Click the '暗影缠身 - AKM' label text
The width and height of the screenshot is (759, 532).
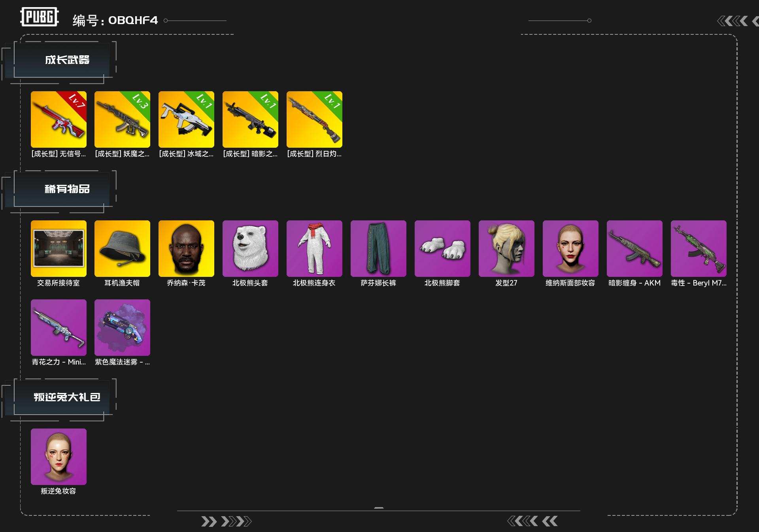tap(634, 283)
